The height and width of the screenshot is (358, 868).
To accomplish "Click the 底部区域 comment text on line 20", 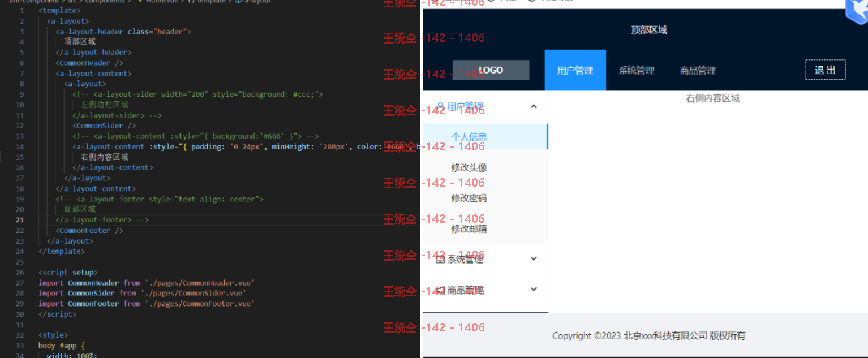I will pos(80,209).
